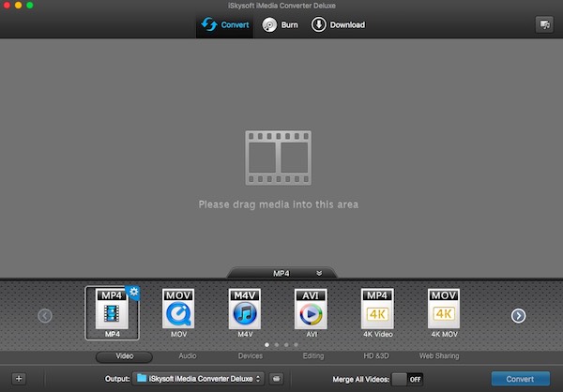
Task: Show next format presets with right arrow
Action: (x=518, y=315)
